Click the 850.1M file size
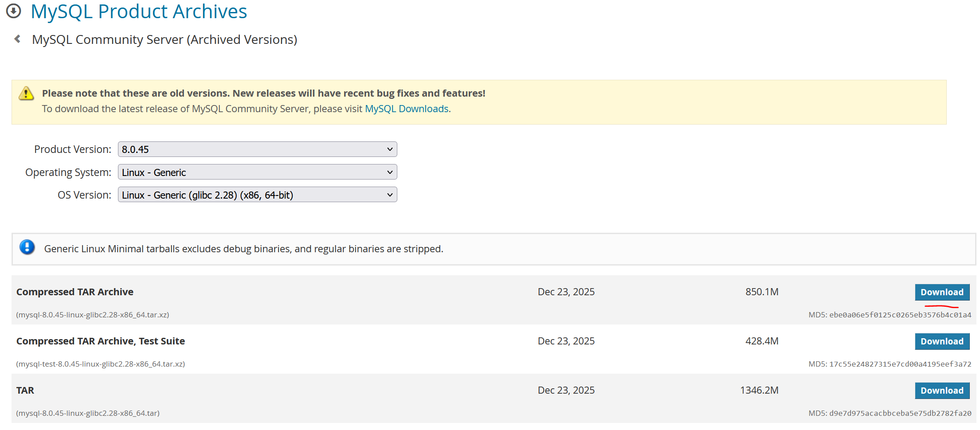Screen dimensions: 980x430 point(762,292)
